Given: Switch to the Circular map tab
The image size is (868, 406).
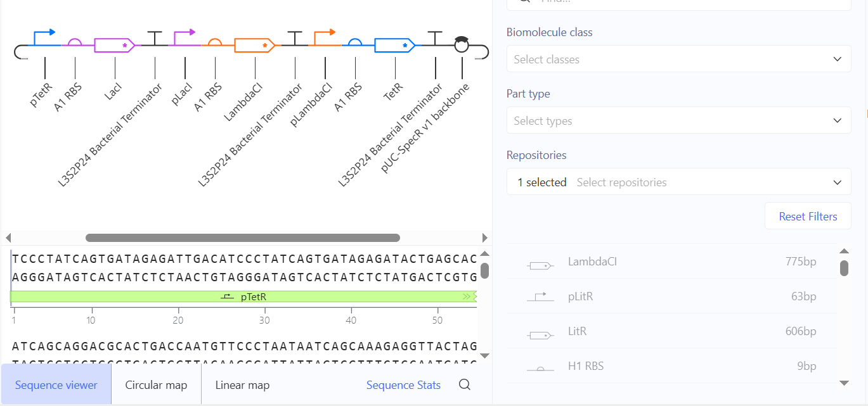Looking at the screenshot, I should click(x=156, y=384).
